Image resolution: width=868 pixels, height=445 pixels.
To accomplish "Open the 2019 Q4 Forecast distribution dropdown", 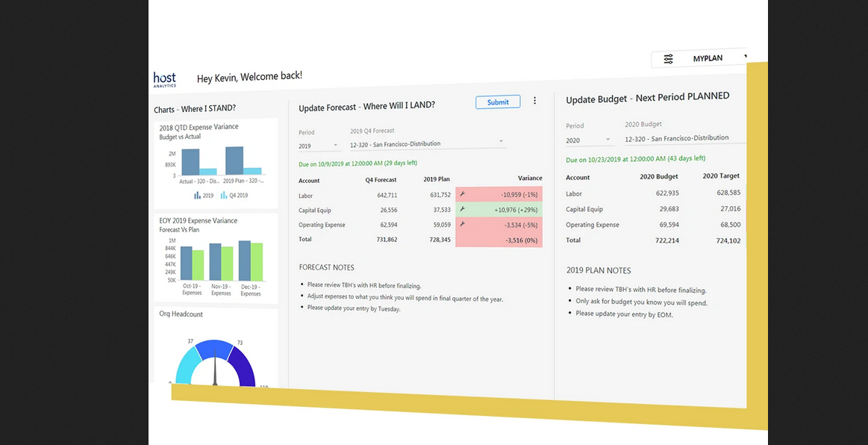I will coord(501,141).
